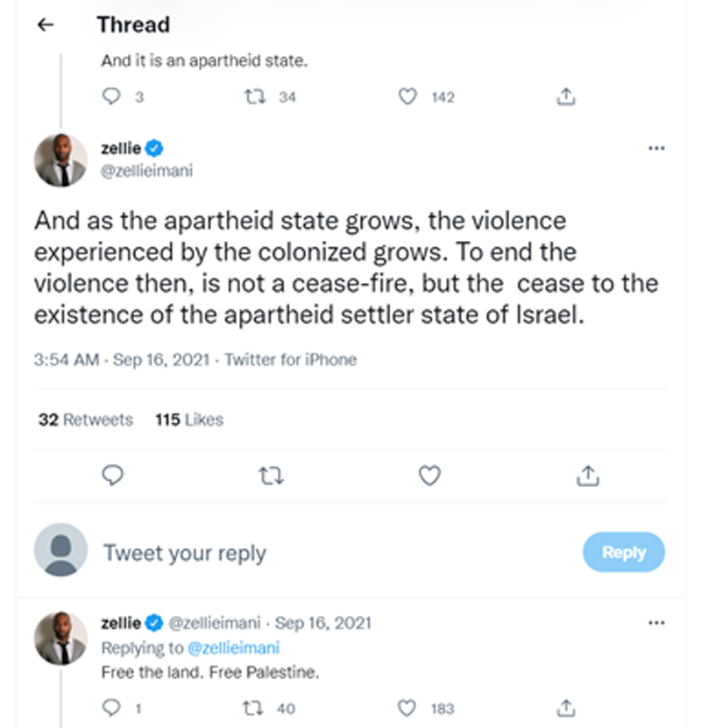Like the top tweet with 142 likes

[407, 97]
